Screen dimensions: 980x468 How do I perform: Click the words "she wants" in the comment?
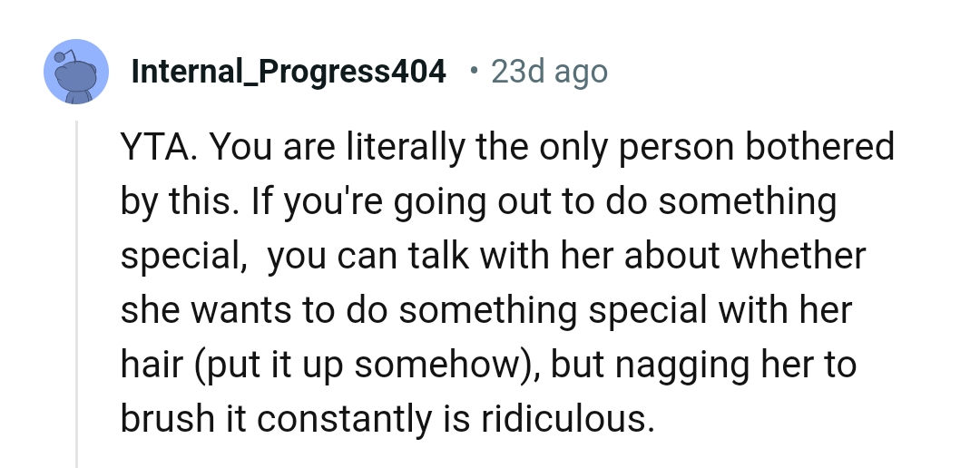208,311
